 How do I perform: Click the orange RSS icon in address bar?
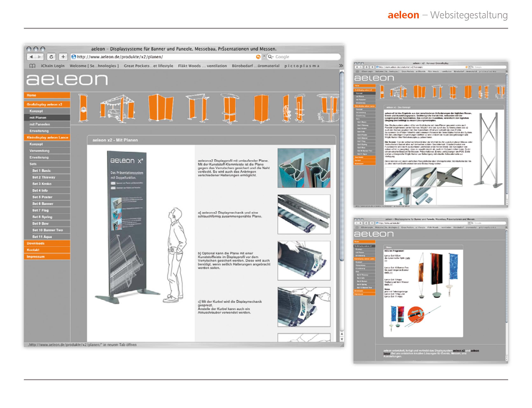[258, 57]
